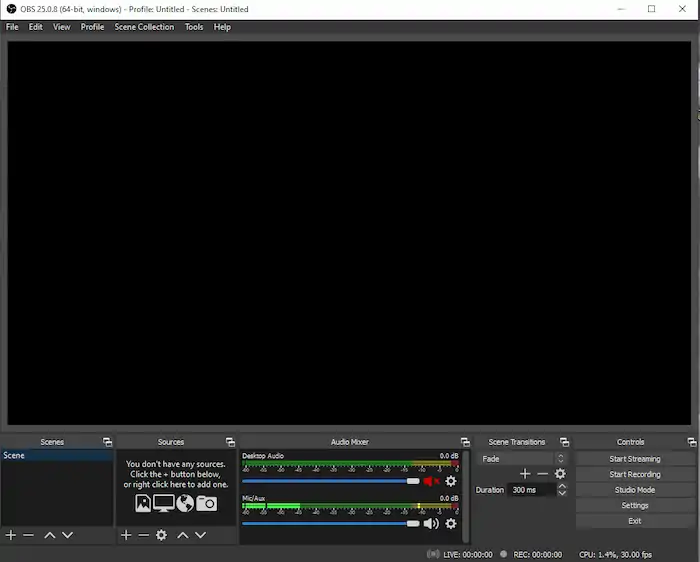Click the display capture monitor icon
The image size is (700, 562).
click(x=164, y=503)
